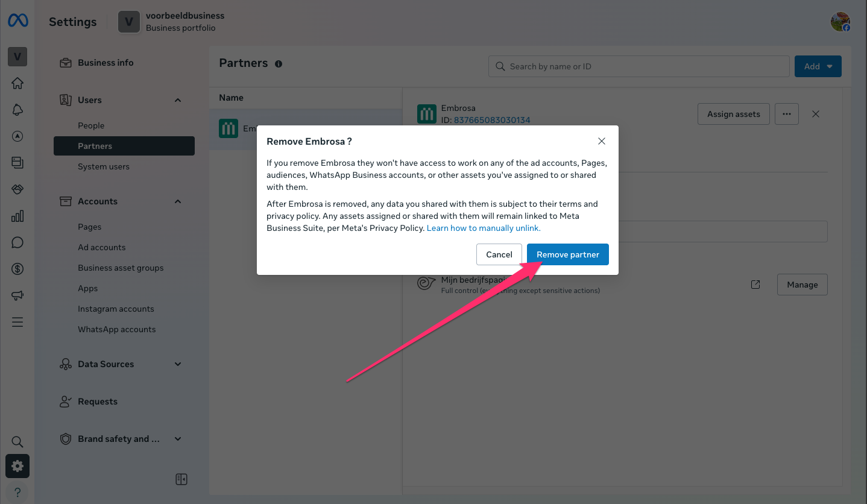Open the All tools hamburger icon
The width and height of the screenshot is (867, 504).
[17, 322]
